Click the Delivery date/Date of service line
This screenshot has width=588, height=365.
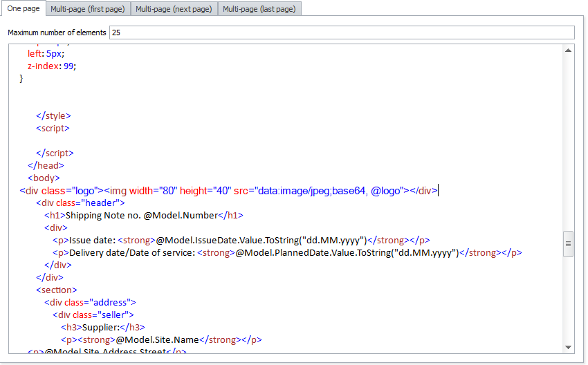tap(287, 252)
